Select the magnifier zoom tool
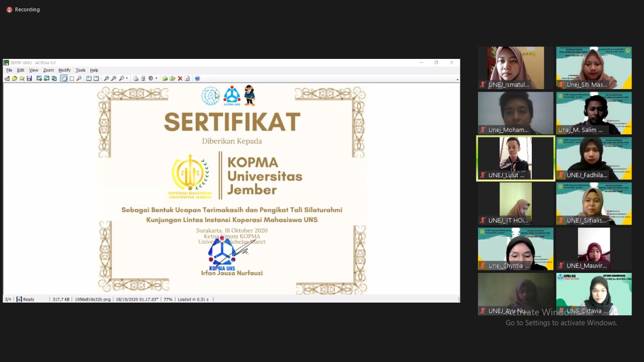The width and height of the screenshot is (644, 362). [79, 79]
